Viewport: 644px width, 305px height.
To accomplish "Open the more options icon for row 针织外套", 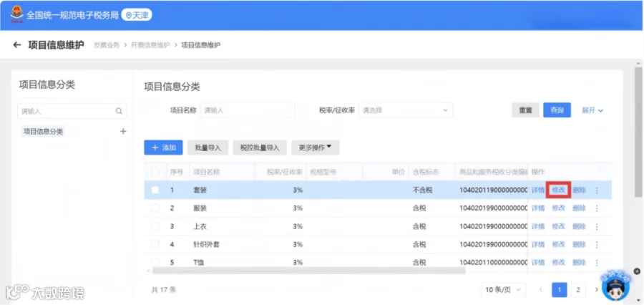I will click(x=597, y=245).
